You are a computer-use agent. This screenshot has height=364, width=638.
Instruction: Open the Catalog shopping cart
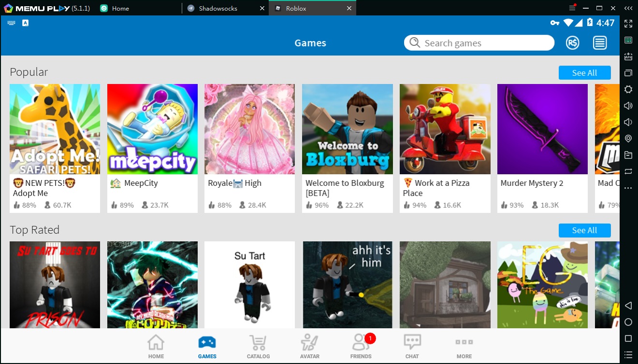[258, 347]
